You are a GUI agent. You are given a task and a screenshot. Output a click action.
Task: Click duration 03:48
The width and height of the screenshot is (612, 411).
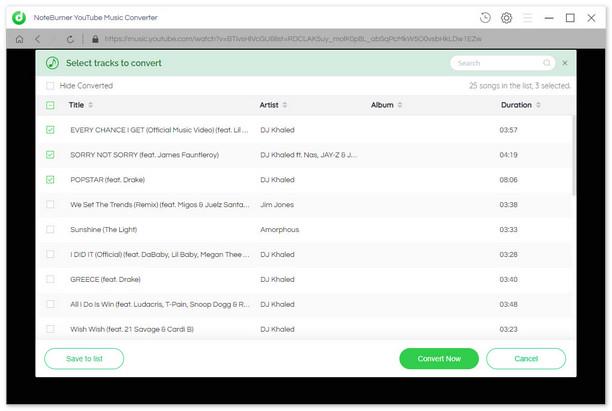click(x=509, y=304)
